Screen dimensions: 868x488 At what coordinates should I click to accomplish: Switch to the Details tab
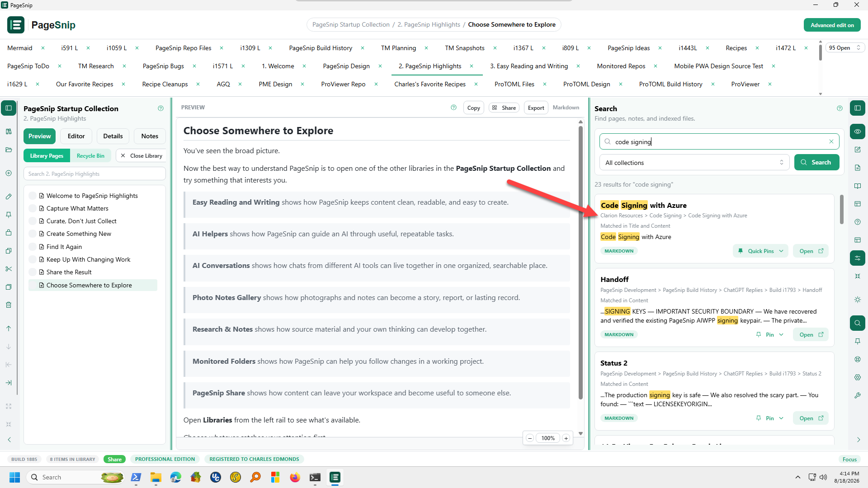pos(113,136)
